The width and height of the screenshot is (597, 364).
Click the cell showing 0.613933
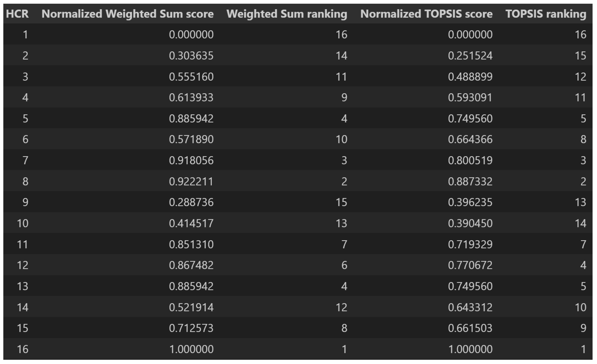click(x=191, y=98)
